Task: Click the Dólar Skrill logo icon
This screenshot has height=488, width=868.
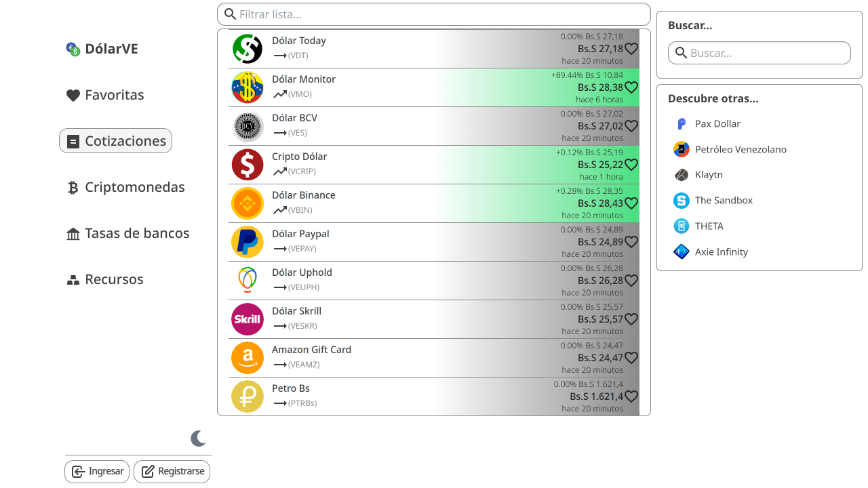Action: (x=248, y=319)
